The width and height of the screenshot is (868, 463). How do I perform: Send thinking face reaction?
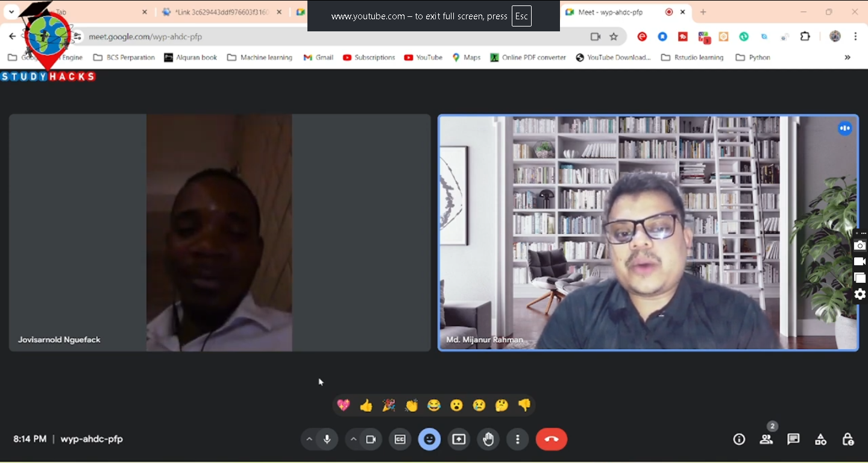click(x=502, y=405)
